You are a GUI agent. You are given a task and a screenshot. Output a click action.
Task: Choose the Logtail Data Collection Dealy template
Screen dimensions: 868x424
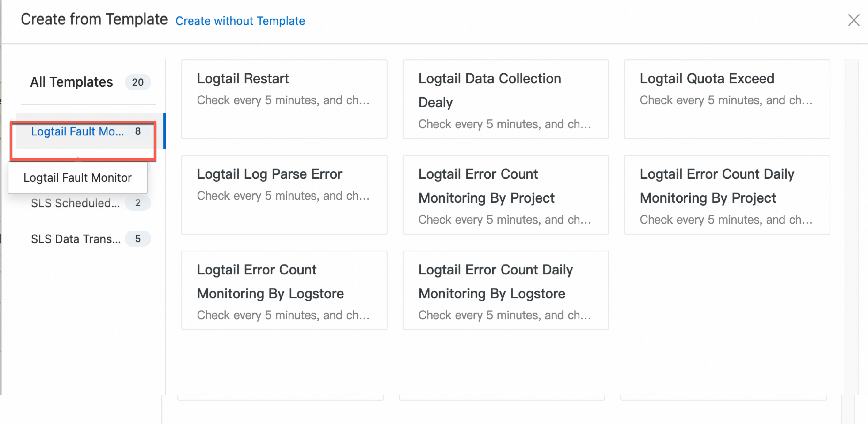(x=506, y=99)
